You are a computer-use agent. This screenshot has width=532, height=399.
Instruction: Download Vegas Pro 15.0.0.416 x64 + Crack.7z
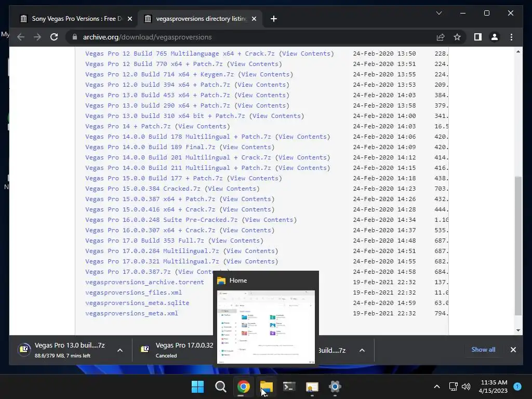pos(150,209)
